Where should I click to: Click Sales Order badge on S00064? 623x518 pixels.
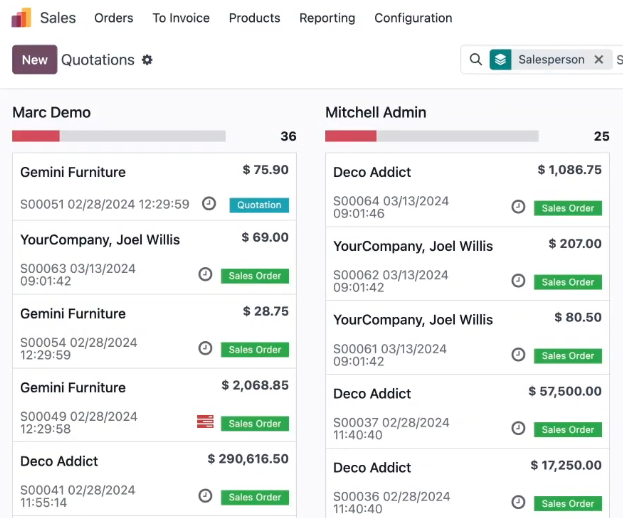click(x=568, y=208)
